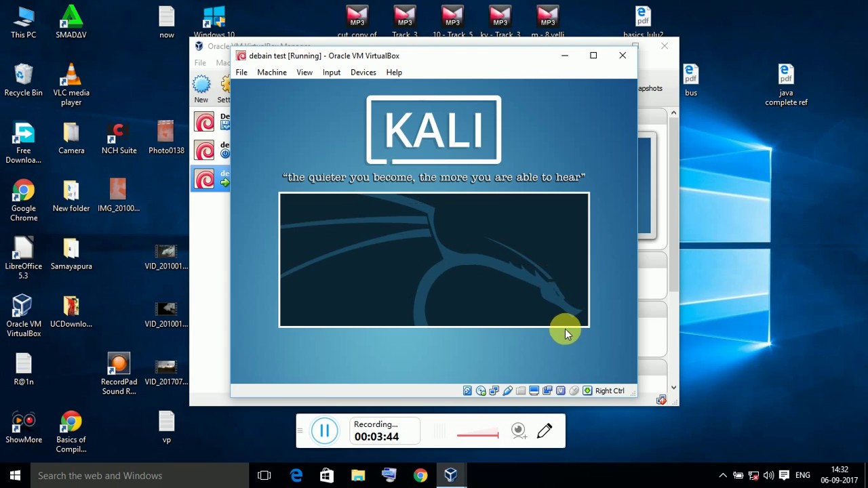Open Task View on the taskbar

[264, 476]
